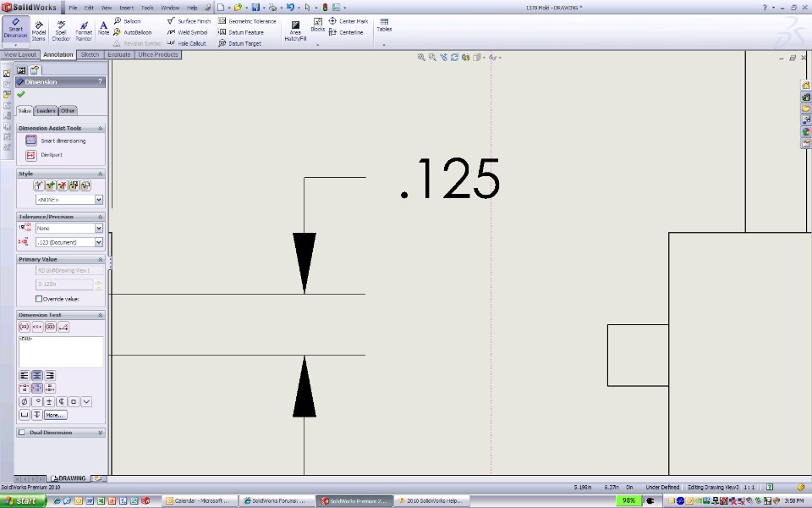Click Offset Text dimension icon
The width and height of the screenshot is (812, 508).
(x=63, y=327)
